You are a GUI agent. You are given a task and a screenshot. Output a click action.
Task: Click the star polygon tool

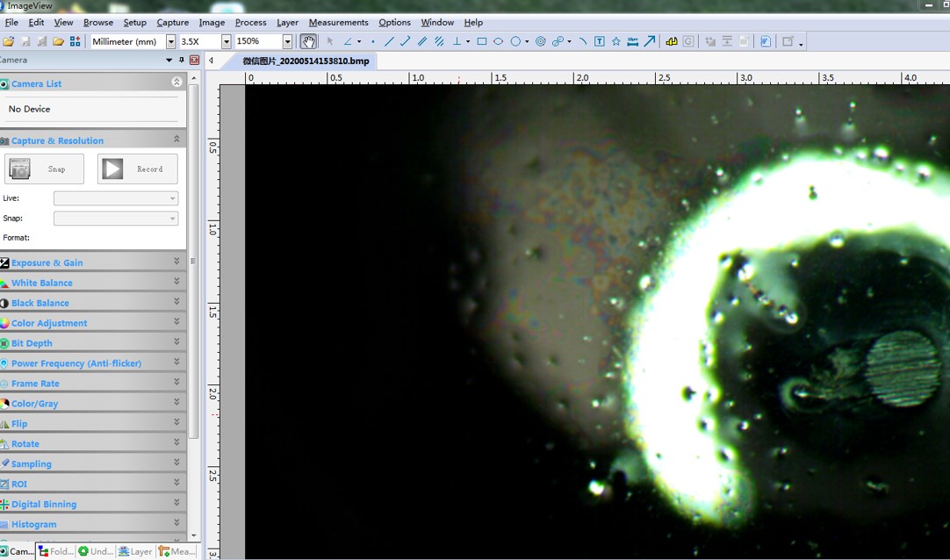616,41
